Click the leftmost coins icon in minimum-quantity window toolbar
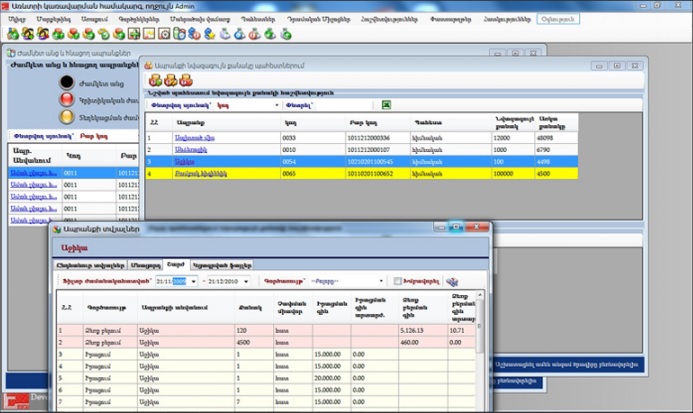The image size is (693, 413). click(155, 80)
